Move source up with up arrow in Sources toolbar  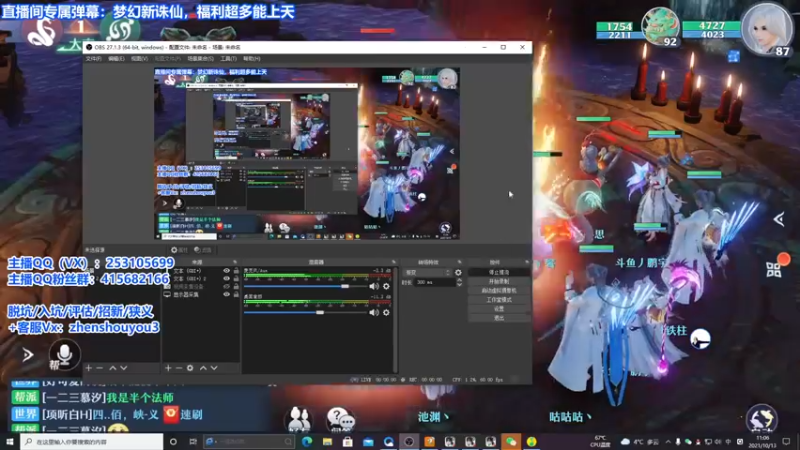pos(203,367)
